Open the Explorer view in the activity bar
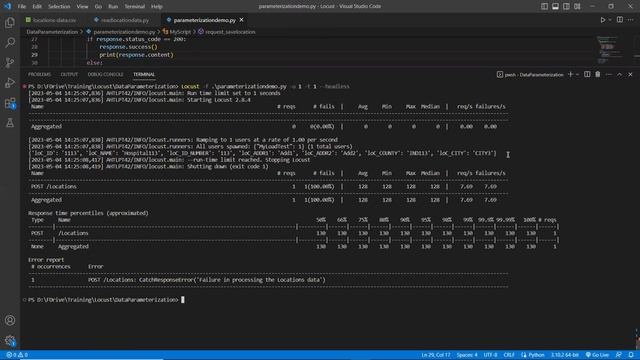The image size is (640, 360). coord(10,22)
